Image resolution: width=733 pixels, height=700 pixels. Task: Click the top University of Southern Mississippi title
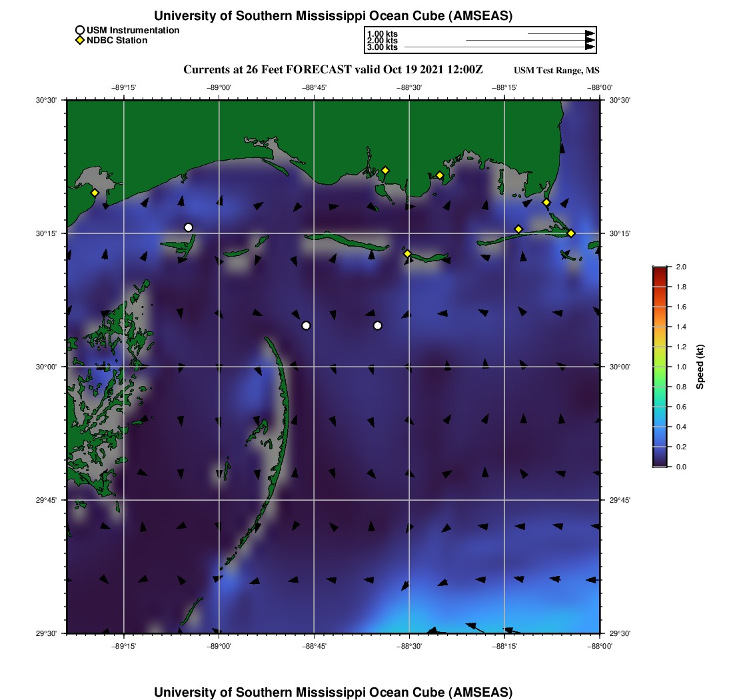(x=333, y=16)
